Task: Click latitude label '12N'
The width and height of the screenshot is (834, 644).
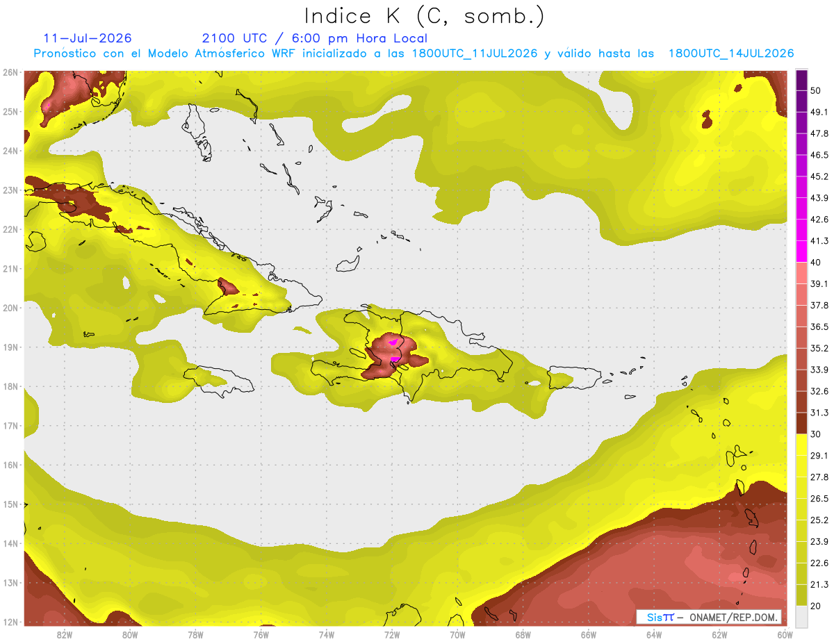Action: click(x=10, y=622)
